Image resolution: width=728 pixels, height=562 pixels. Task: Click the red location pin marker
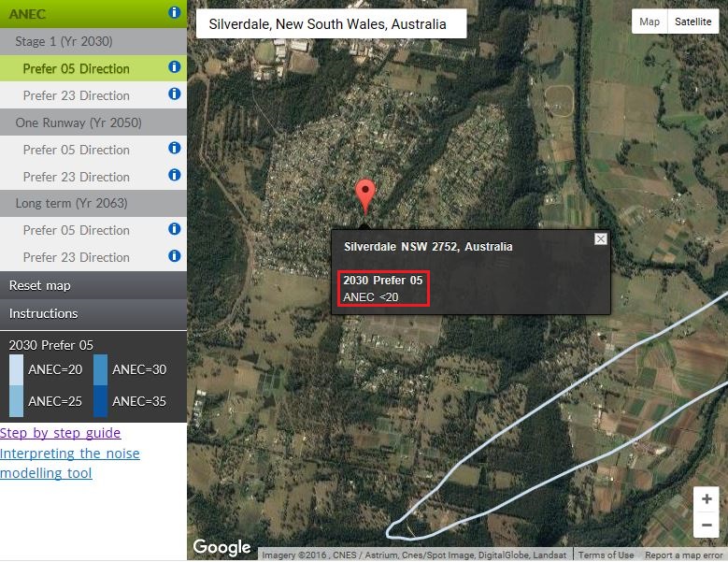click(x=365, y=195)
